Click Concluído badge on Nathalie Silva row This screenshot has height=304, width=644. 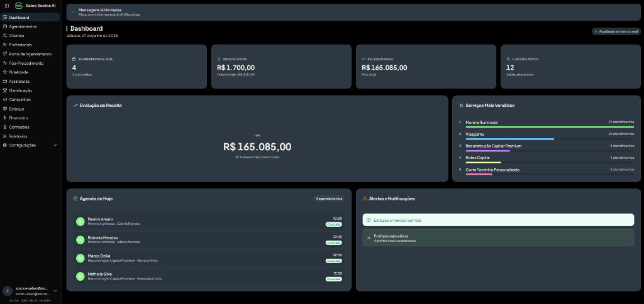[334, 279]
